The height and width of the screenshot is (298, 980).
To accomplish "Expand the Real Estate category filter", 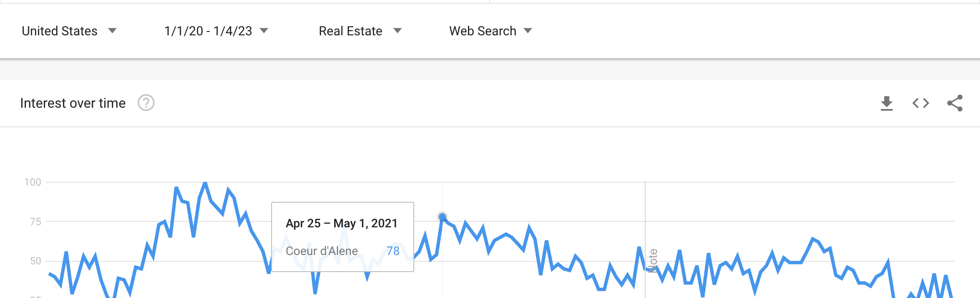I will click(x=350, y=31).
